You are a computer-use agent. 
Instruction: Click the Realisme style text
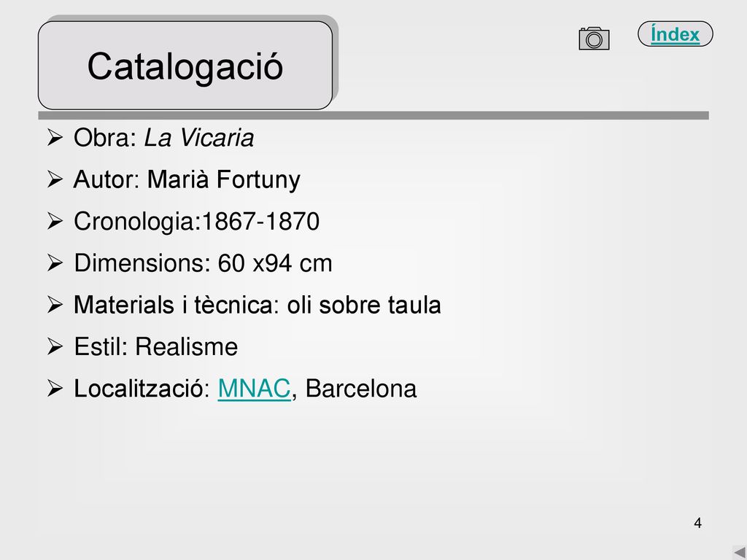tap(187, 346)
